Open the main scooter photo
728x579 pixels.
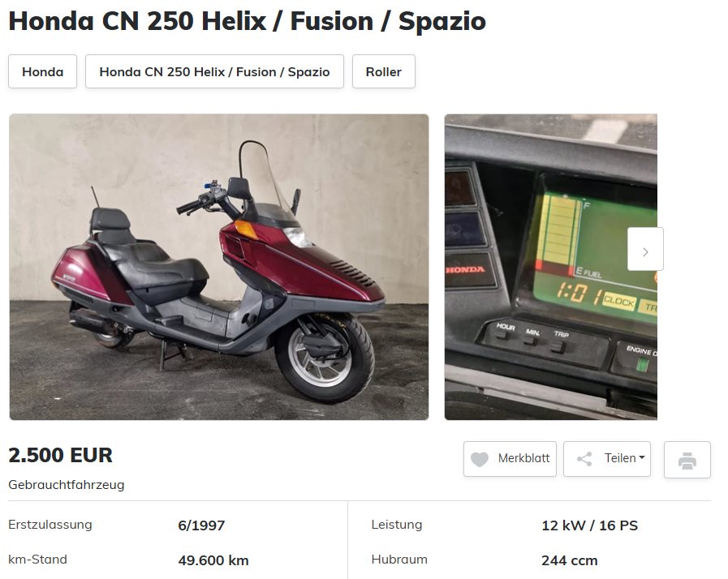[219, 268]
